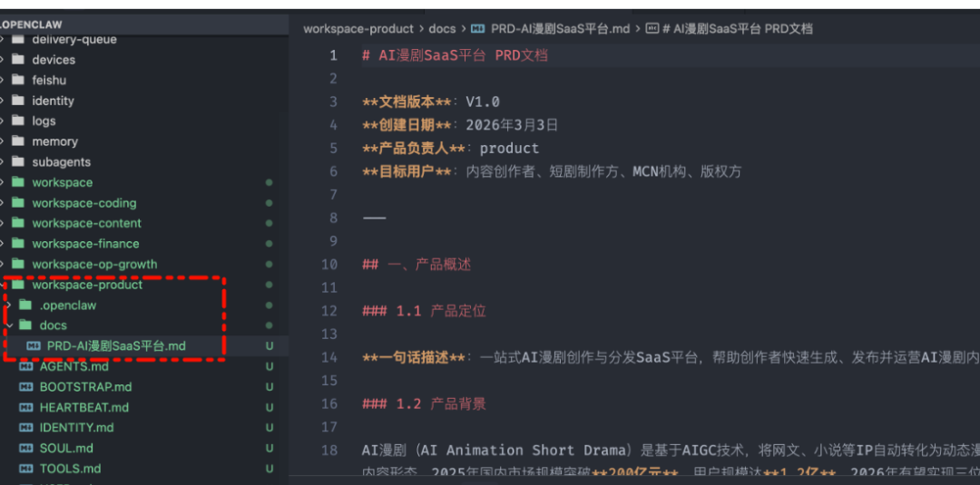Image resolution: width=980 pixels, height=485 pixels.
Task: Click U status badge next to SOUL.md
Action: click(x=269, y=448)
